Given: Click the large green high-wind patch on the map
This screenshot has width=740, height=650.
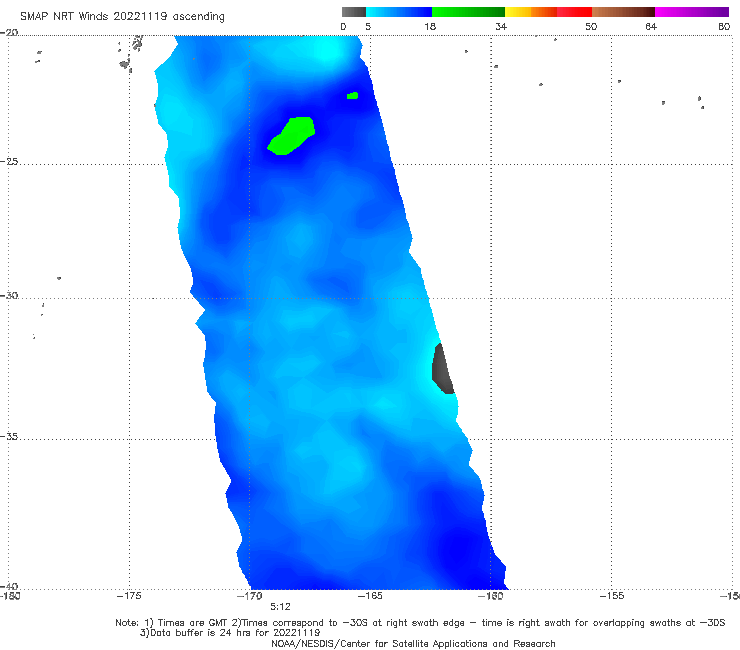Looking at the screenshot, I should click(x=291, y=135).
